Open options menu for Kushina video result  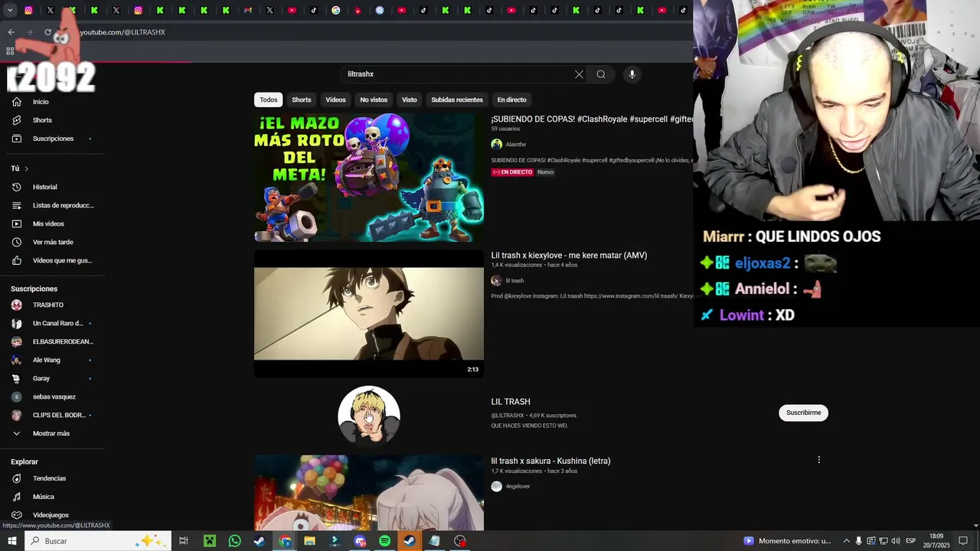coord(818,460)
